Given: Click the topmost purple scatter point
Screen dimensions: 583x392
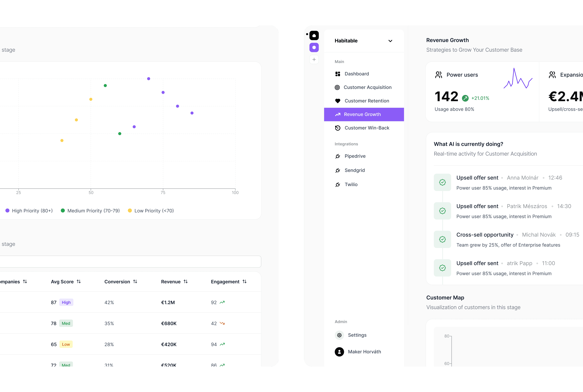Looking at the screenshot, I should pyautogui.click(x=149, y=79).
